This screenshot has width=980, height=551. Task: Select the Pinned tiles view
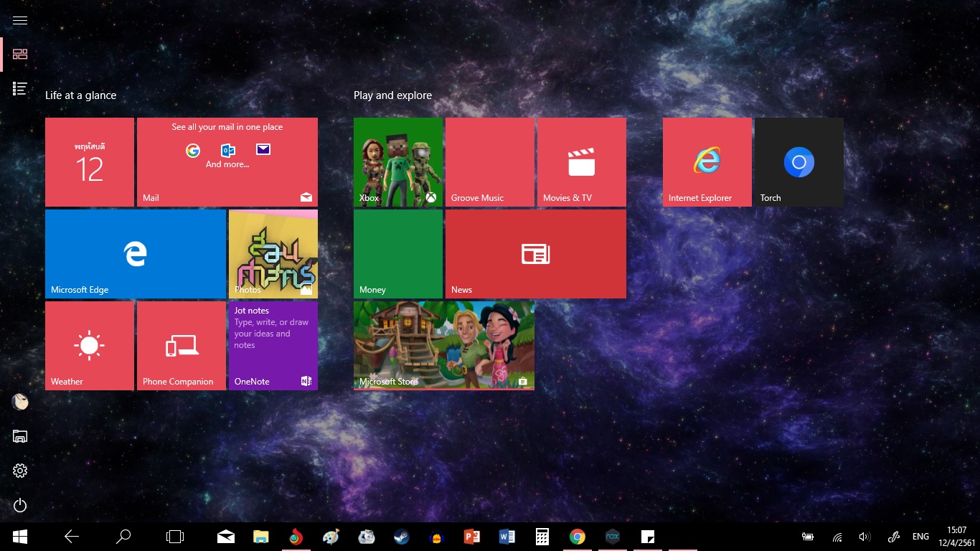coord(20,55)
